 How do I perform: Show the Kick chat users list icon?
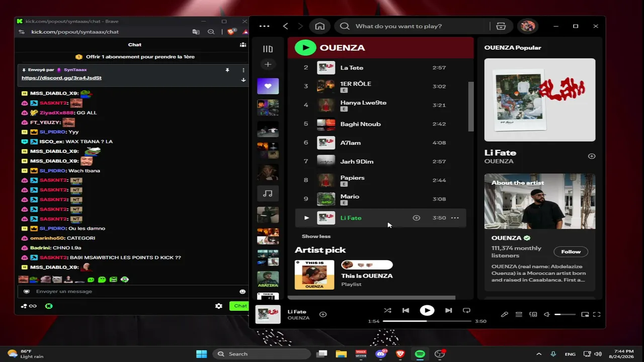click(x=243, y=45)
